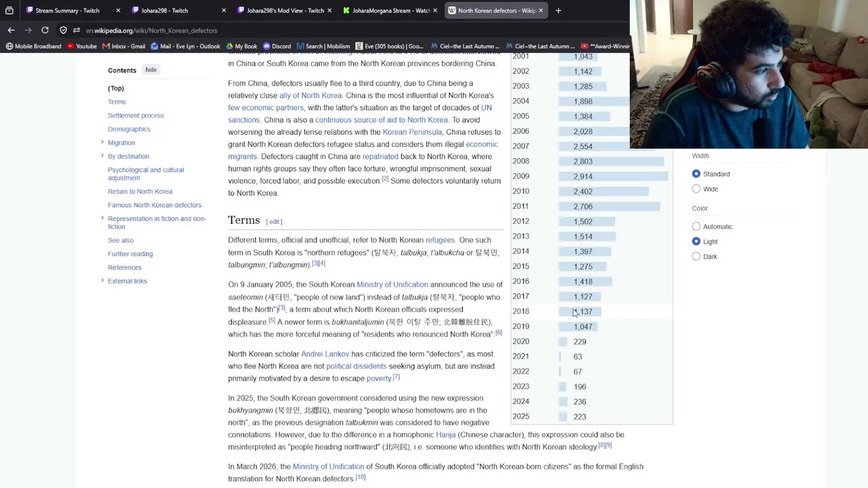Open the repatriated link

[x=380, y=157]
